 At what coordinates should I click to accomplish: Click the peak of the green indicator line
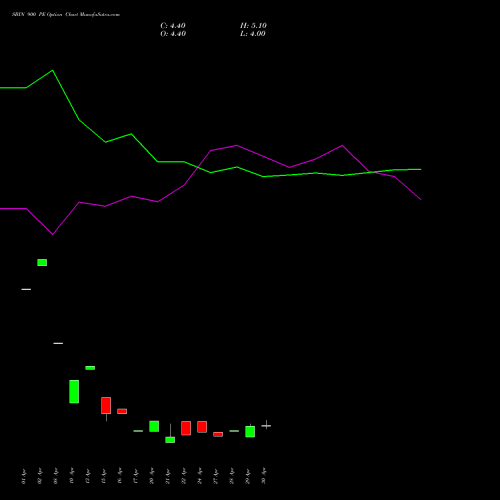tap(53, 70)
